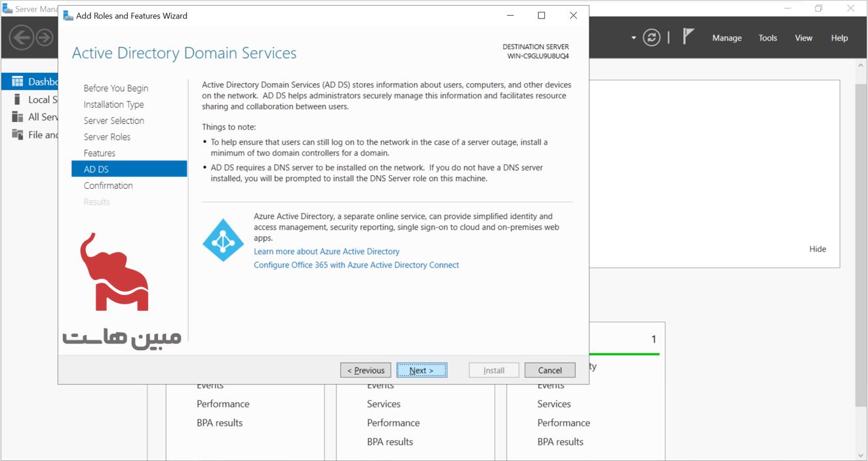Select the Local Server icon in sidebar
The width and height of the screenshot is (868, 461).
(18, 100)
